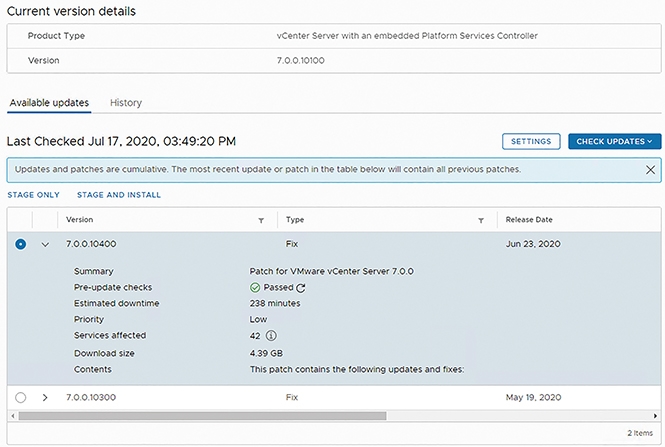Image resolution: width=665 pixels, height=447 pixels.
Task: Click the May 19, 2020 release date
Action: coord(533,398)
